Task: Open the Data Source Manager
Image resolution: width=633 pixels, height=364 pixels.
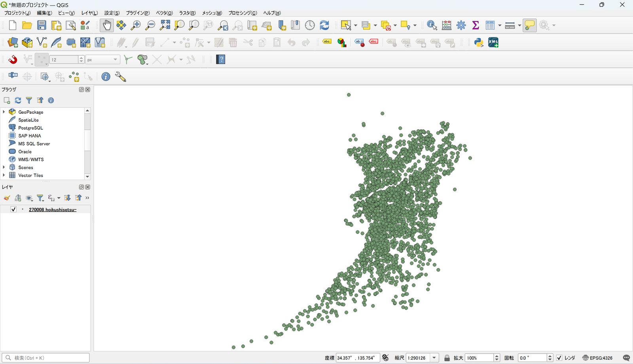Action: pos(13,42)
